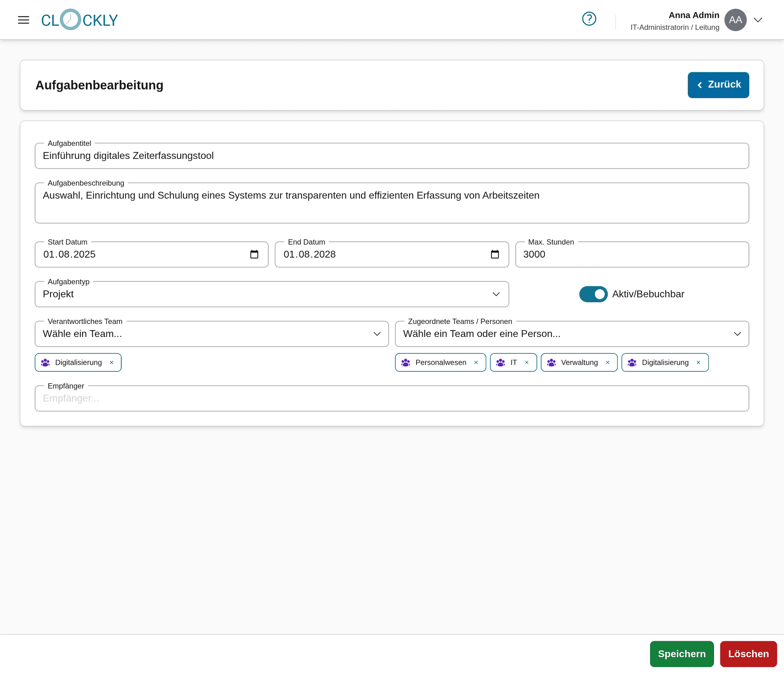This screenshot has height=674, width=784.
Task: Expand the Anna Admin user menu
Action: point(758,20)
